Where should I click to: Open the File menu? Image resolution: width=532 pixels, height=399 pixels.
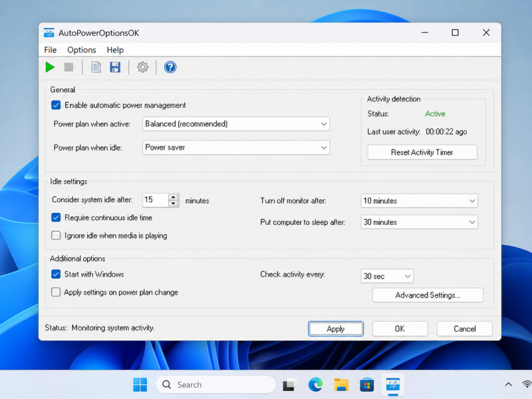51,50
